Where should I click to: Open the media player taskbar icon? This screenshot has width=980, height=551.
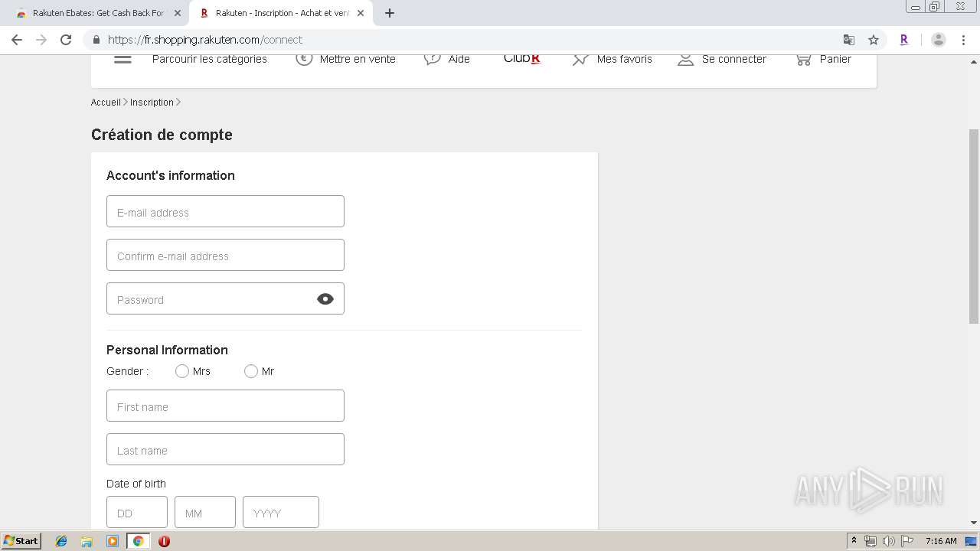113,541
